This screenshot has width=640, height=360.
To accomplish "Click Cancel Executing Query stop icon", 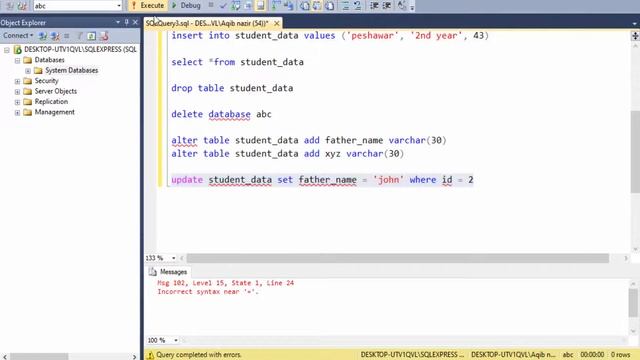I will tap(211, 6).
